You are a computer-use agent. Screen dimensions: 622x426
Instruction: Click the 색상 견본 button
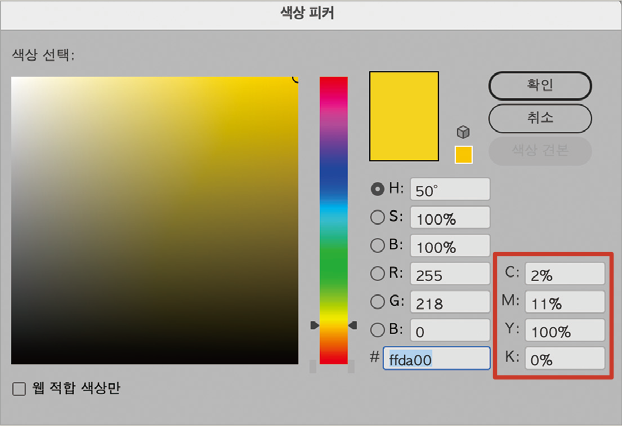[x=540, y=151]
